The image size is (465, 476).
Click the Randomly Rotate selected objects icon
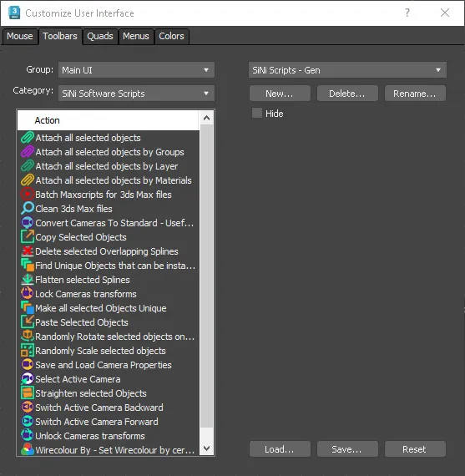(x=28, y=337)
